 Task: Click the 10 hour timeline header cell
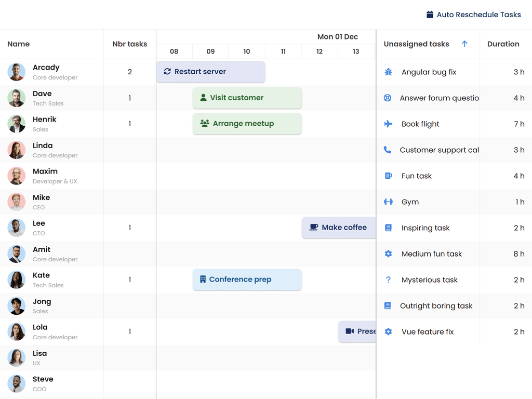[247, 51]
